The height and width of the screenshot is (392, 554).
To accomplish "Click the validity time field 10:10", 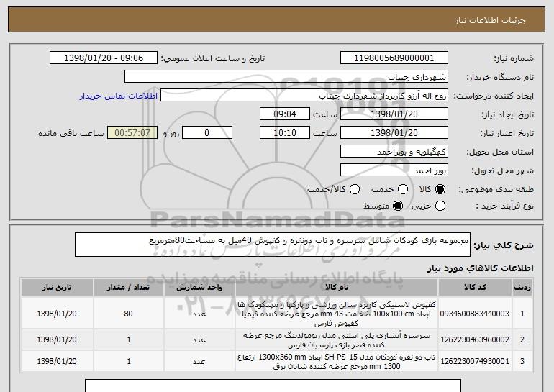I will tap(285, 133).
